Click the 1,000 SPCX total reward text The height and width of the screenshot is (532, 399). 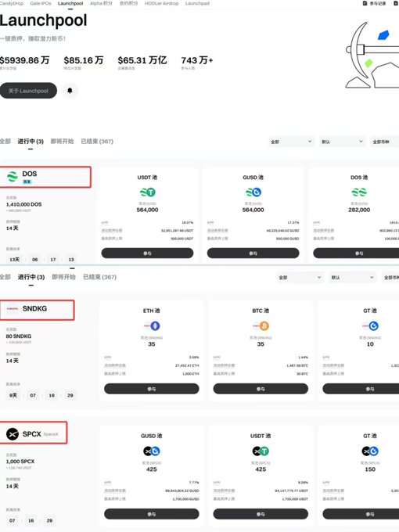click(x=20, y=462)
